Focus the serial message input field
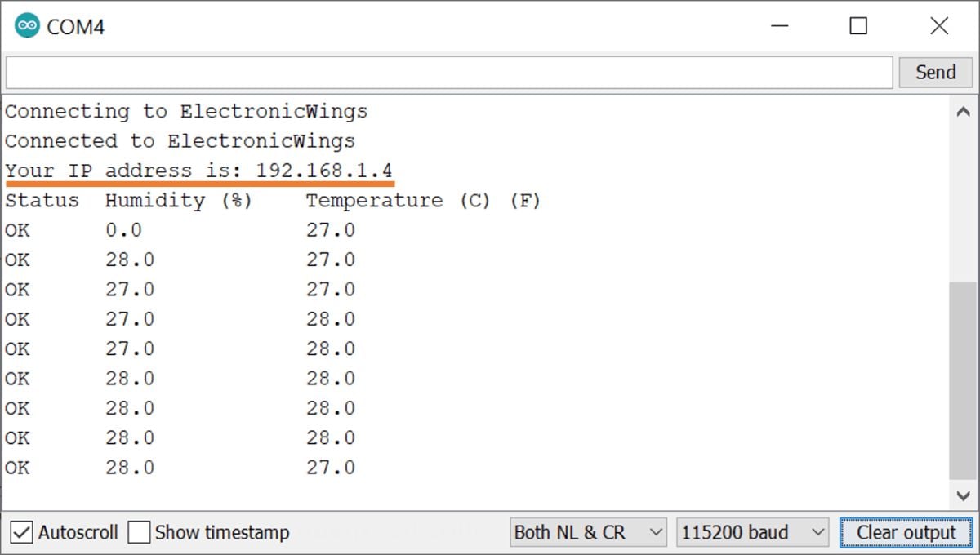Screen dimensions: 980x555 click(448, 73)
